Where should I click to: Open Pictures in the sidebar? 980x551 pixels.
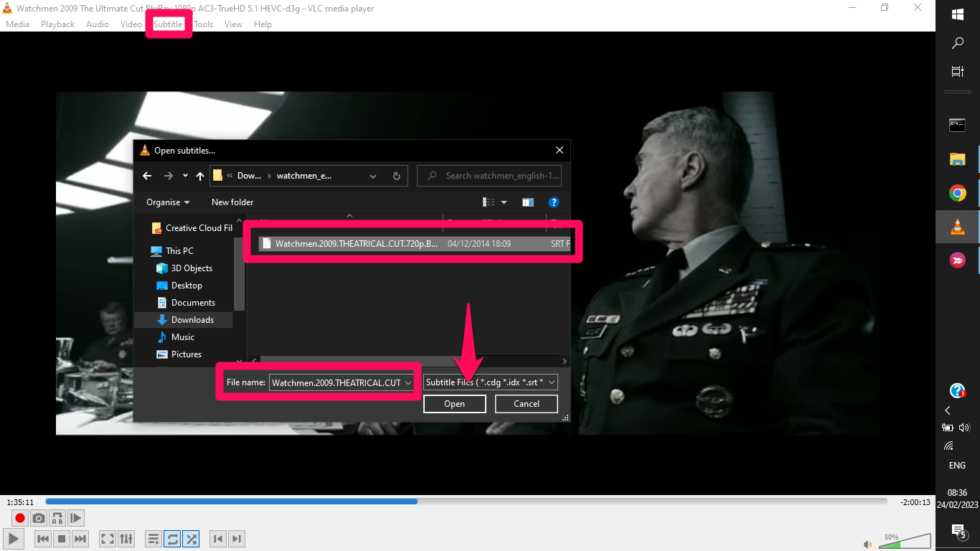179,354
